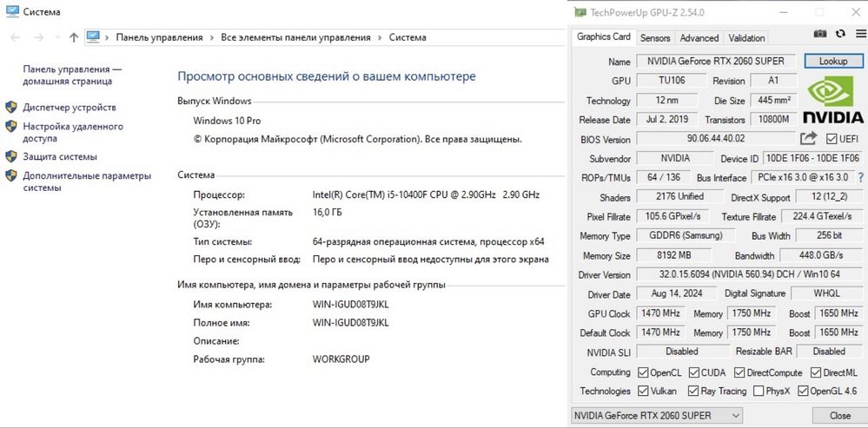Toggle the UEFI checkbox

point(832,138)
